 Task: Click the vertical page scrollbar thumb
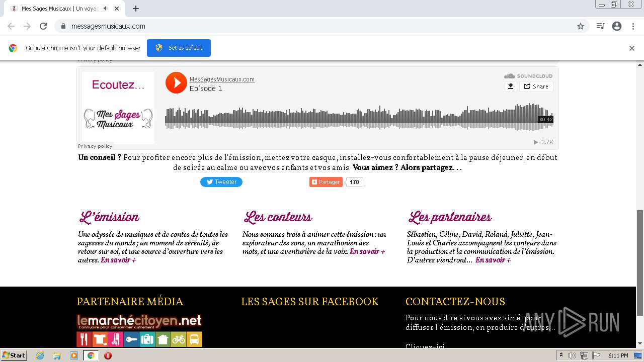pyautogui.click(x=640, y=262)
